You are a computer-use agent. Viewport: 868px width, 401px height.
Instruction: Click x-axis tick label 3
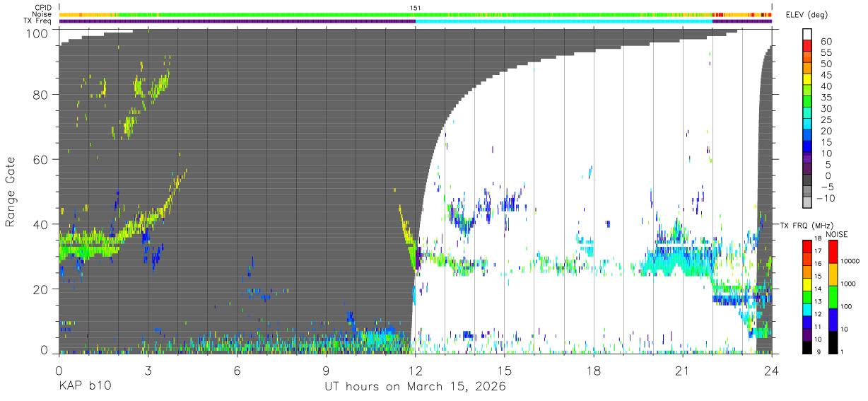[148, 370]
